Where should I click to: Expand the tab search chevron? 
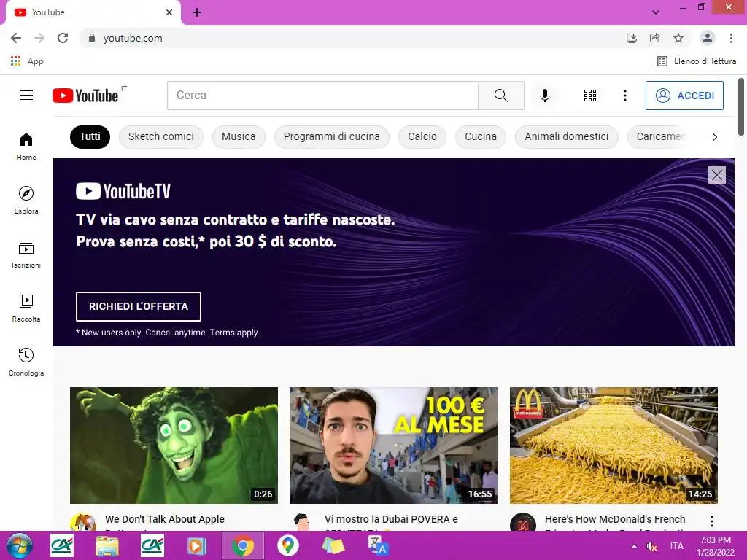[x=656, y=12]
